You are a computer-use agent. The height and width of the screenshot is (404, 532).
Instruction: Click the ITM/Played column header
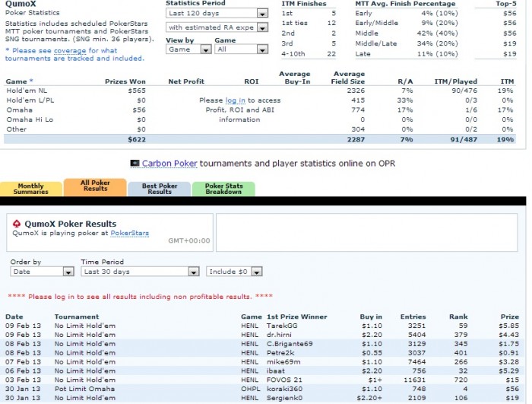point(456,81)
